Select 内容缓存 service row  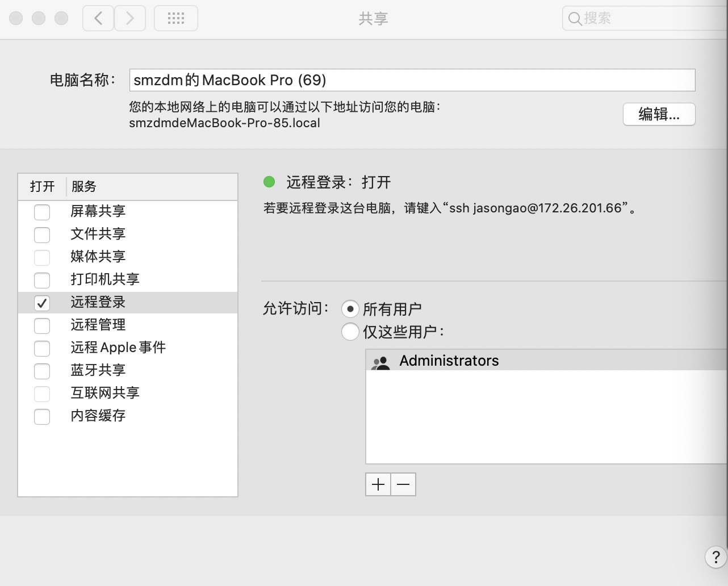tap(98, 416)
